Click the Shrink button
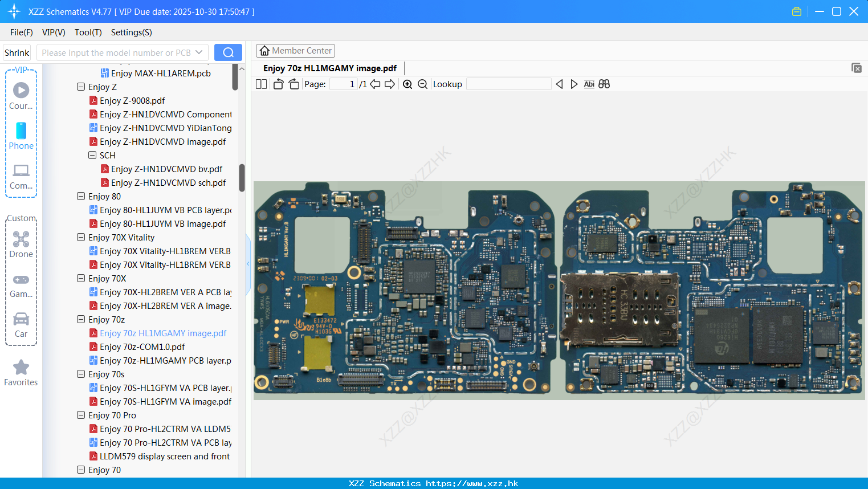Viewport: 868px width, 489px height. coord(17,52)
